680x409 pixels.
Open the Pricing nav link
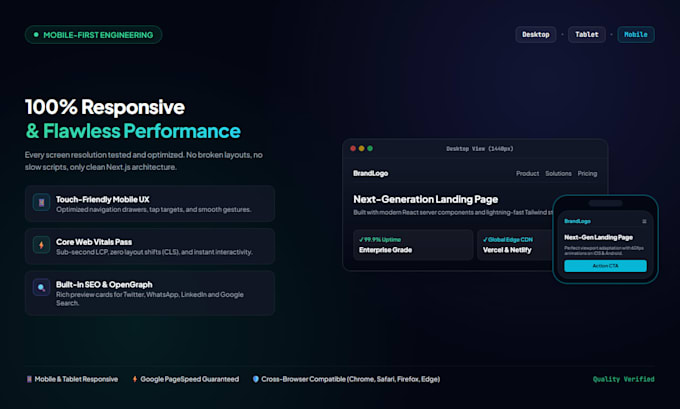[587, 173]
